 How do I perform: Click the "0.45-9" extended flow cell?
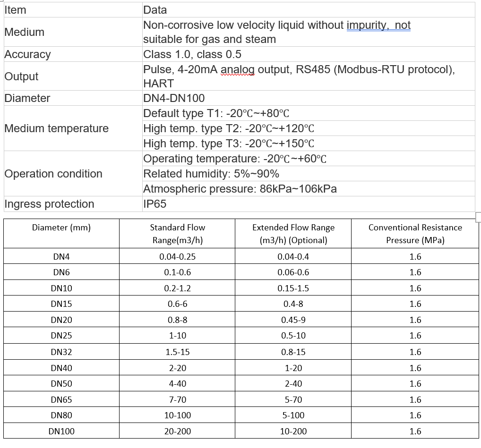click(293, 320)
